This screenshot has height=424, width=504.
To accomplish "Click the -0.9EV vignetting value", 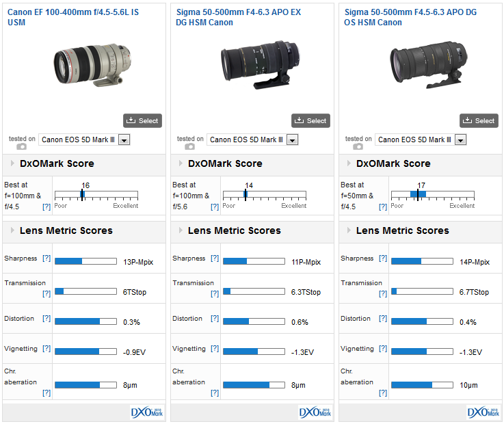I will click(134, 352).
